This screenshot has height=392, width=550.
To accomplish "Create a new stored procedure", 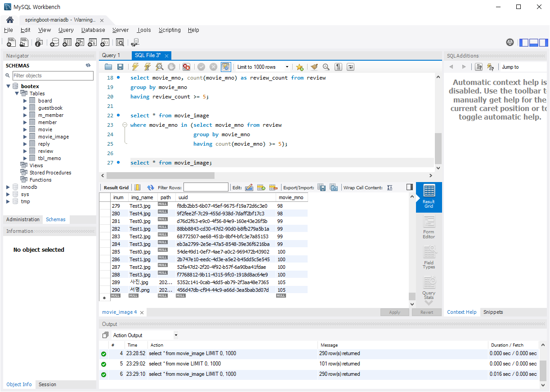I will click(x=92, y=42).
